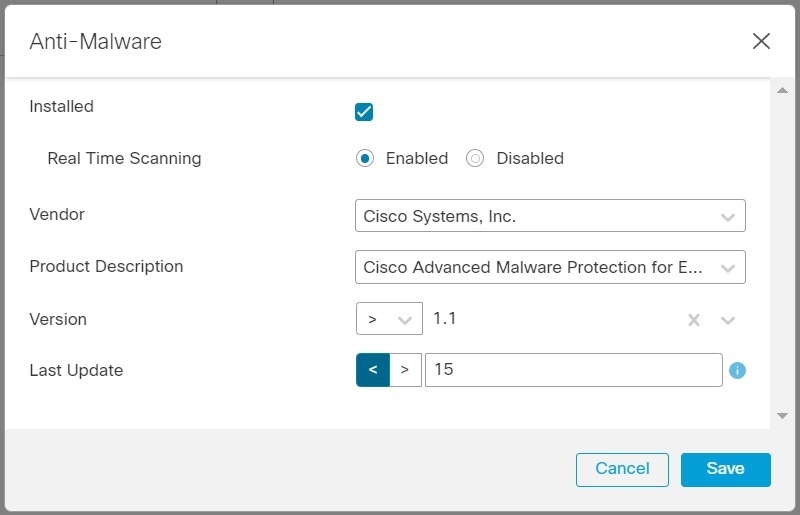Screen dimensions: 800x515
Task: Click the dialog's vertical scrollbar track
Action: click(x=782, y=253)
